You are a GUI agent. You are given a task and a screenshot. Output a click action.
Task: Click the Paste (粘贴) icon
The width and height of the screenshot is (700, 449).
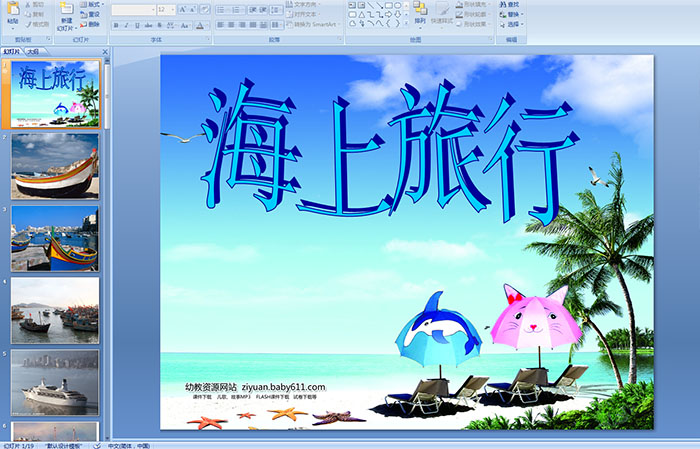(x=13, y=9)
